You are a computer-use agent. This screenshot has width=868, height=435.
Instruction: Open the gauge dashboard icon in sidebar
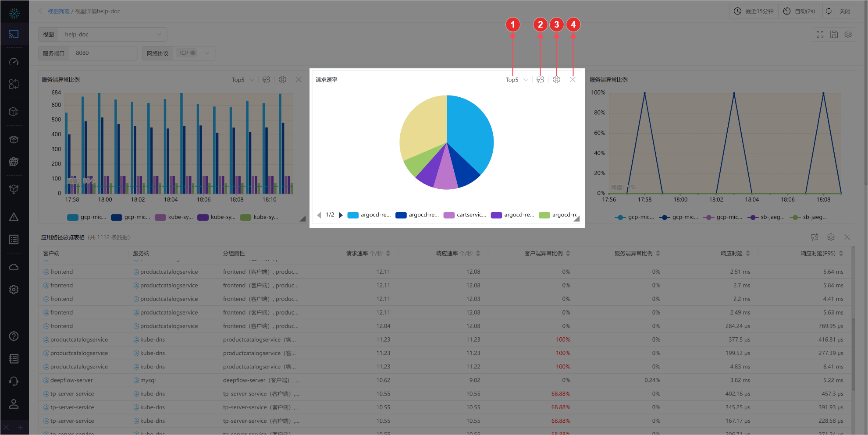tap(14, 62)
